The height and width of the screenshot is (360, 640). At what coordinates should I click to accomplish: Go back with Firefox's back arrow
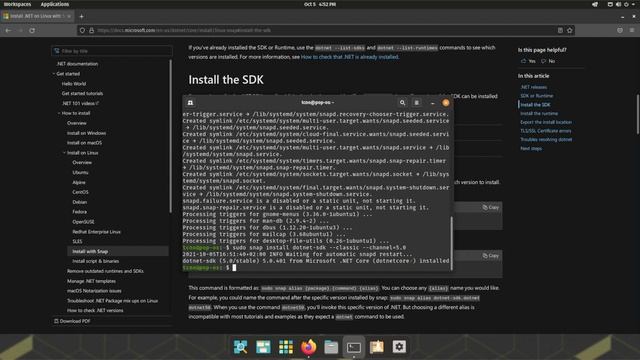(8, 30)
